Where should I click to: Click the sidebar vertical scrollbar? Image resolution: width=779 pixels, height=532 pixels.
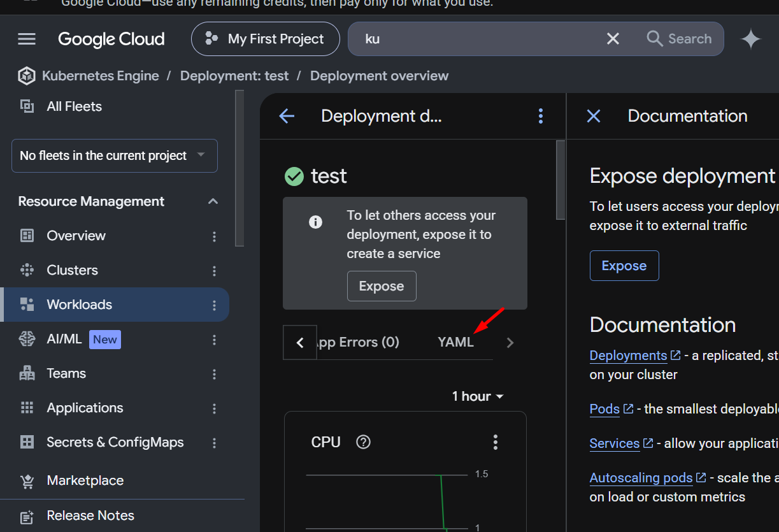pos(239,168)
